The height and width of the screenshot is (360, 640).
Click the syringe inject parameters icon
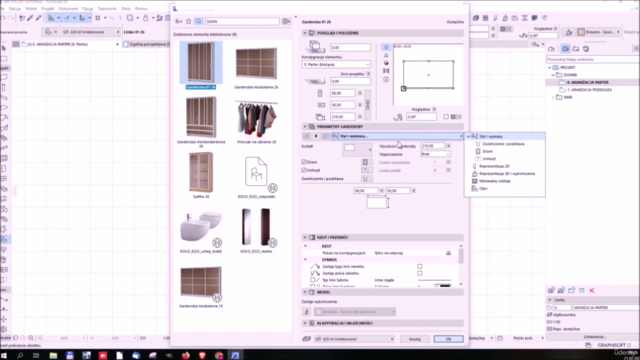[x=38, y=18]
